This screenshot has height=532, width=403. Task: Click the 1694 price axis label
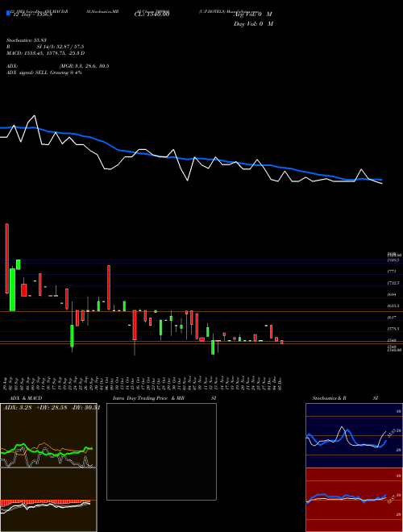391,294
